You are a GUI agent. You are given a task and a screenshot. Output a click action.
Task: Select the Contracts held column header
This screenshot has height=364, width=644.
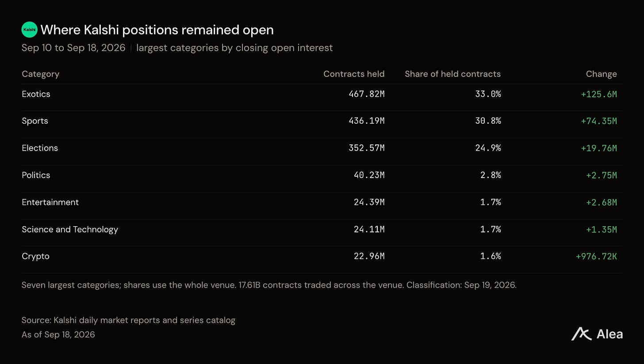pos(354,74)
